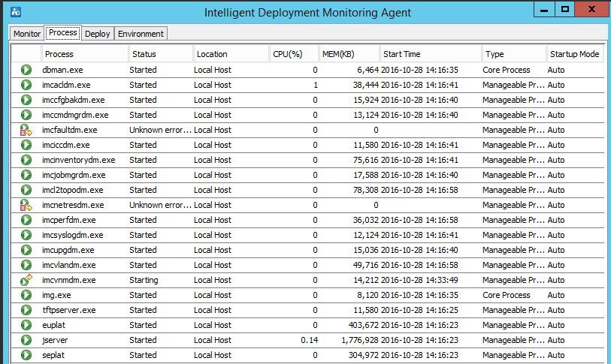
Task: Select the imcperfdm.exe process name
Action: [69, 220]
